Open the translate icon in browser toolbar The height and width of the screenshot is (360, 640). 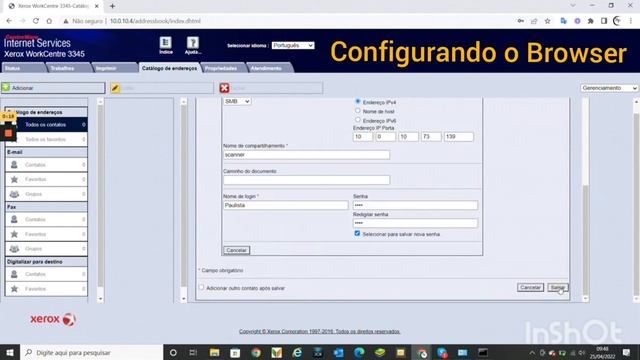(x=564, y=21)
